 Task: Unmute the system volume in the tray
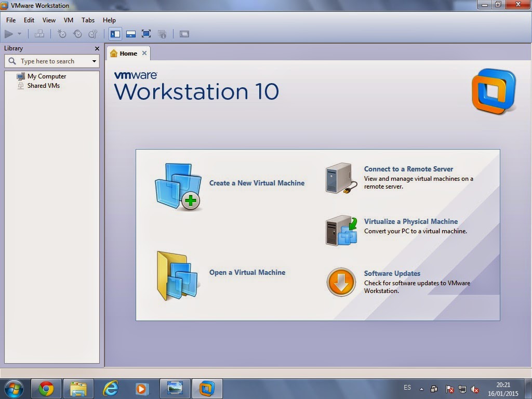475,388
